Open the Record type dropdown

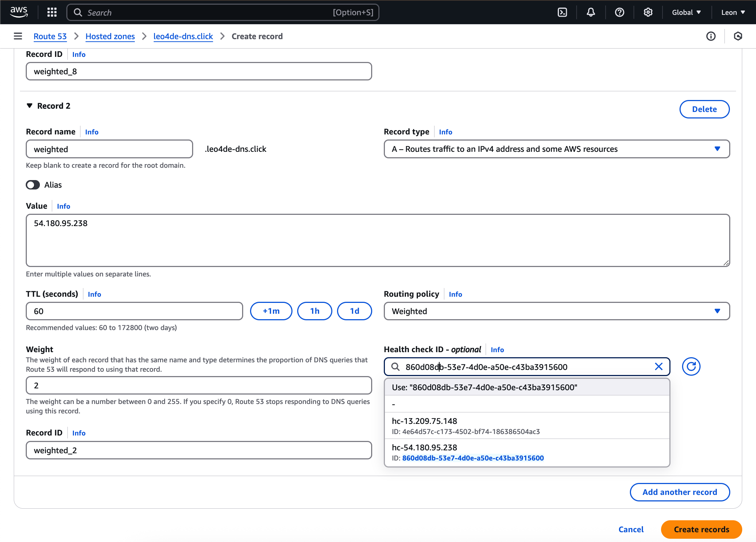pos(556,149)
